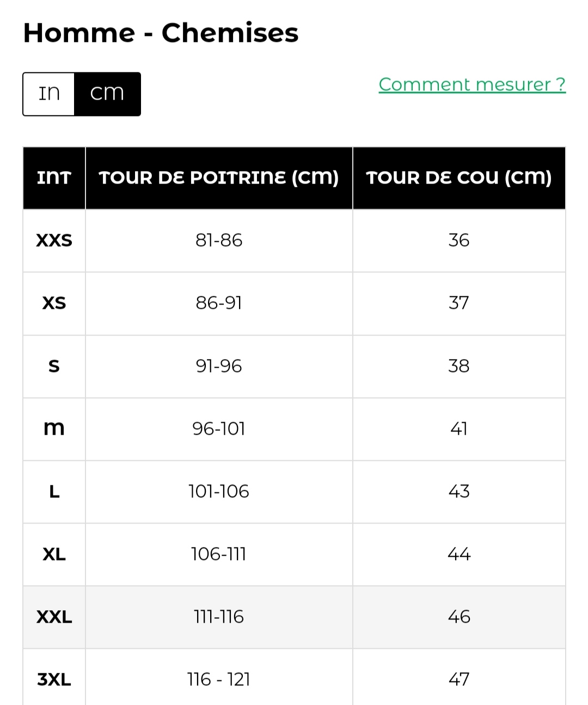Click the 111-116 chest measurement cell
Image resolution: width=588 pixels, height=705 pixels.
219,617
